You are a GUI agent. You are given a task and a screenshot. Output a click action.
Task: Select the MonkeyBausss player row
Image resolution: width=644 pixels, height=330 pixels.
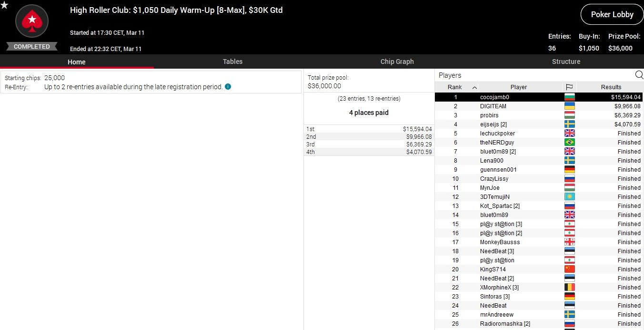click(x=500, y=242)
